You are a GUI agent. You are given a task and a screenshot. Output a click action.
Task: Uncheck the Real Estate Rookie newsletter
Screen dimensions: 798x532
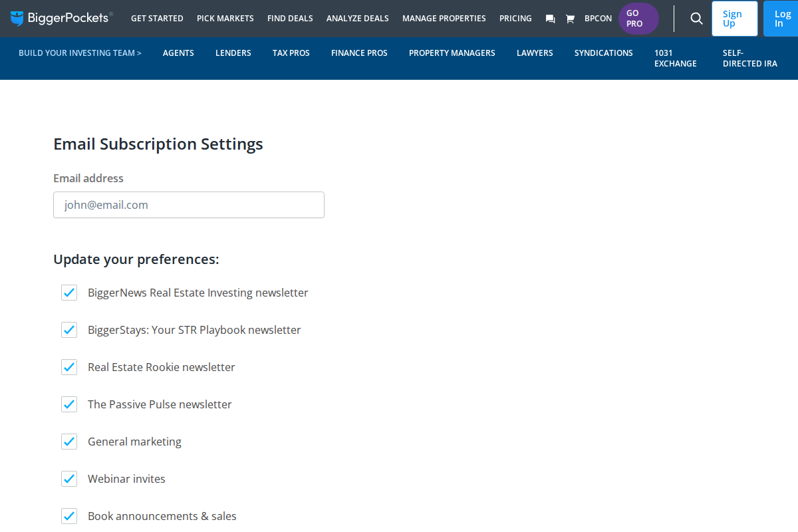(x=69, y=367)
